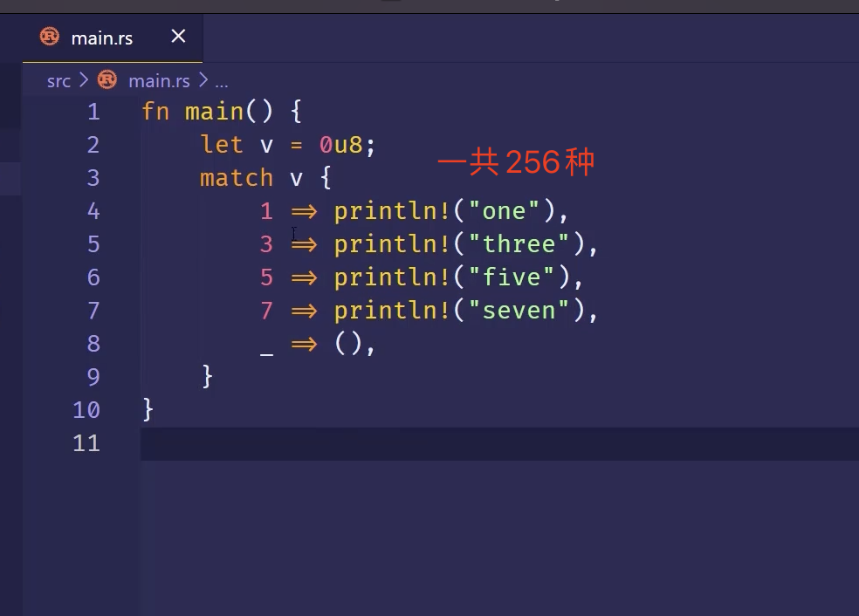
Task: Open the src folder breadcrumb
Action: pyautogui.click(x=58, y=81)
